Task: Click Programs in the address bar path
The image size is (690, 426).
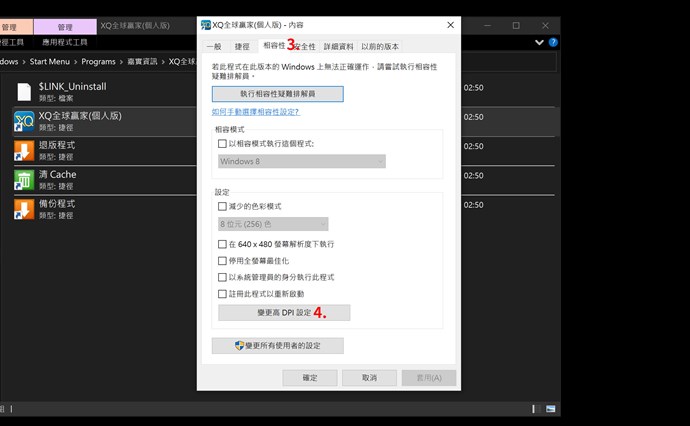Action: [x=99, y=62]
